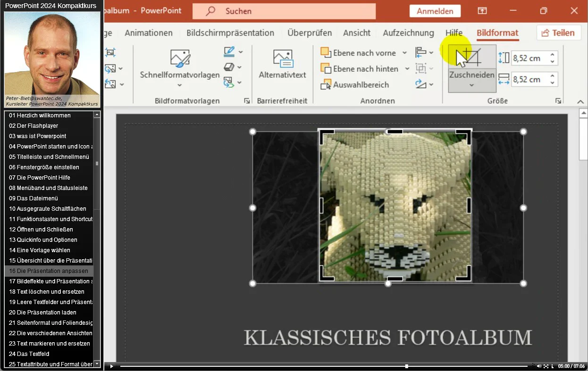Switch to the Animationen tab
The width and height of the screenshot is (588, 371).
click(x=149, y=33)
